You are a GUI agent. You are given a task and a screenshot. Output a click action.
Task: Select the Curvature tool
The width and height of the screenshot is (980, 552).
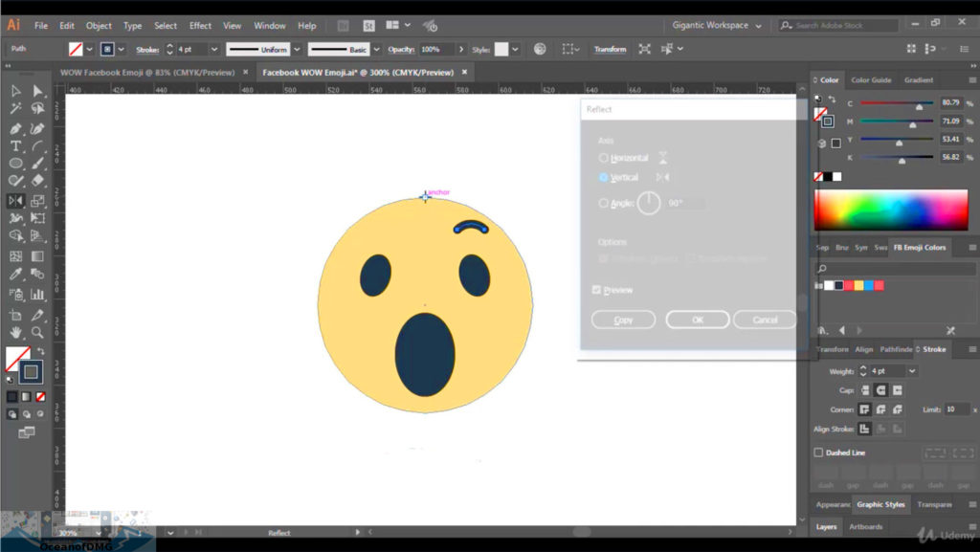tap(37, 128)
